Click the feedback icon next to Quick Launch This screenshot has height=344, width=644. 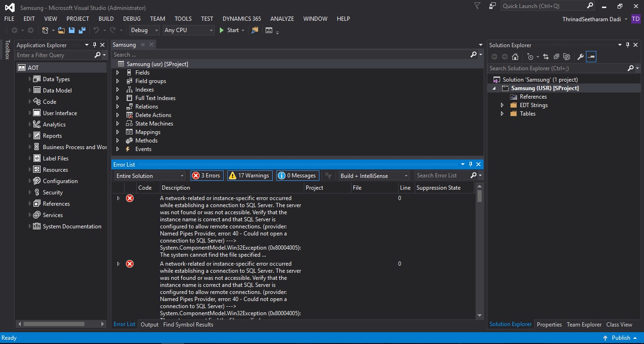493,6
